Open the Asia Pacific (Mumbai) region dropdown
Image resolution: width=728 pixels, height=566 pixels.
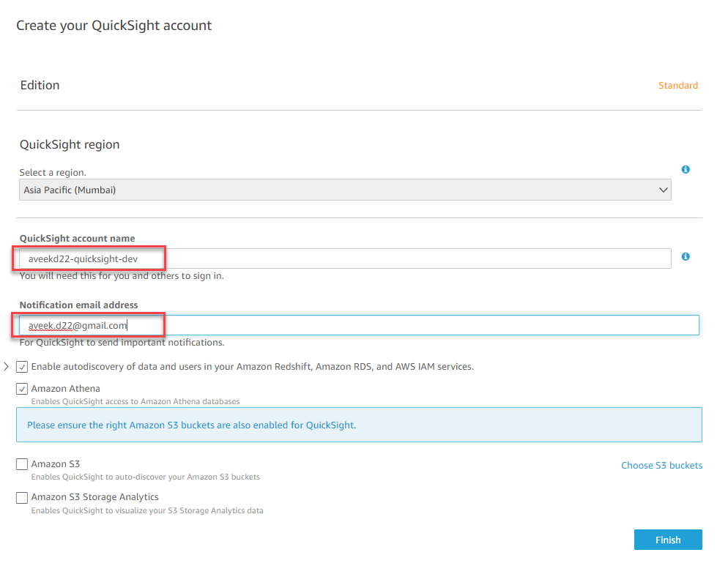coord(345,190)
